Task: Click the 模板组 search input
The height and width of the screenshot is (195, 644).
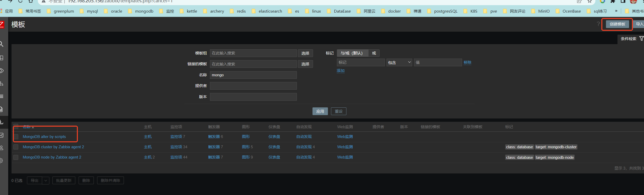Action: pyautogui.click(x=253, y=53)
